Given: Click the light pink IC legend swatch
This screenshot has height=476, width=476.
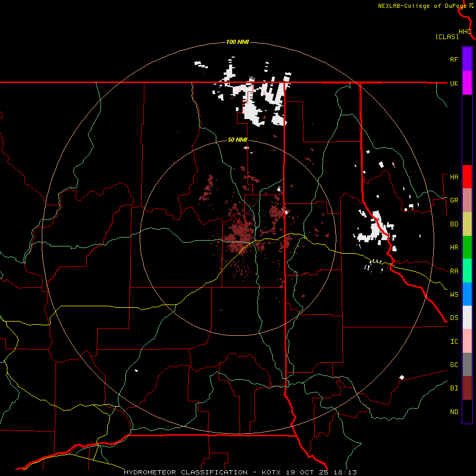Looking at the screenshot, I should click(x=467, y=341).
